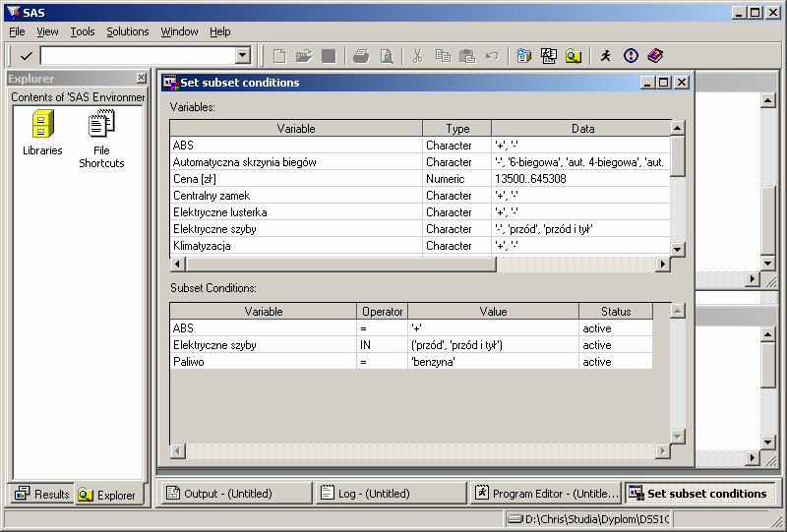The width and height of the screenshot is (787, 532).
Task: Click the Open folder toolbar icon
Action: click(304, 56)
